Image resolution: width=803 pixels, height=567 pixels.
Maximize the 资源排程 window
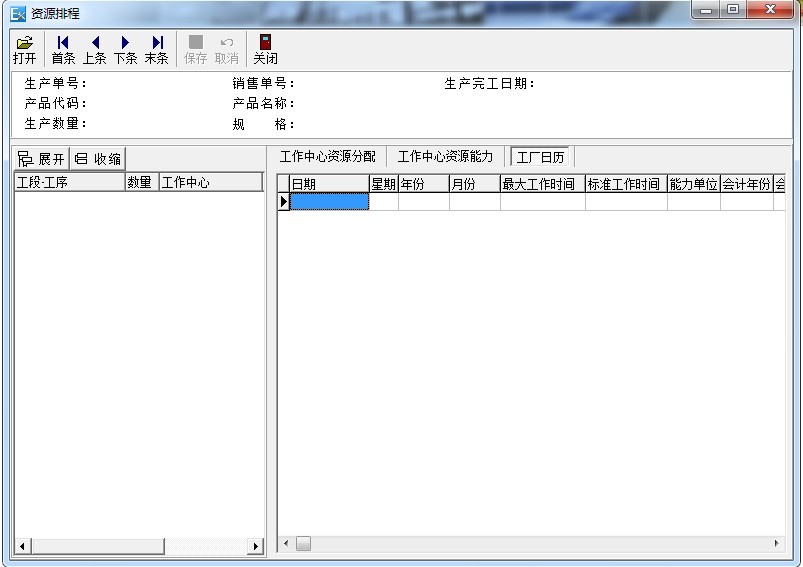click(733, 9)
